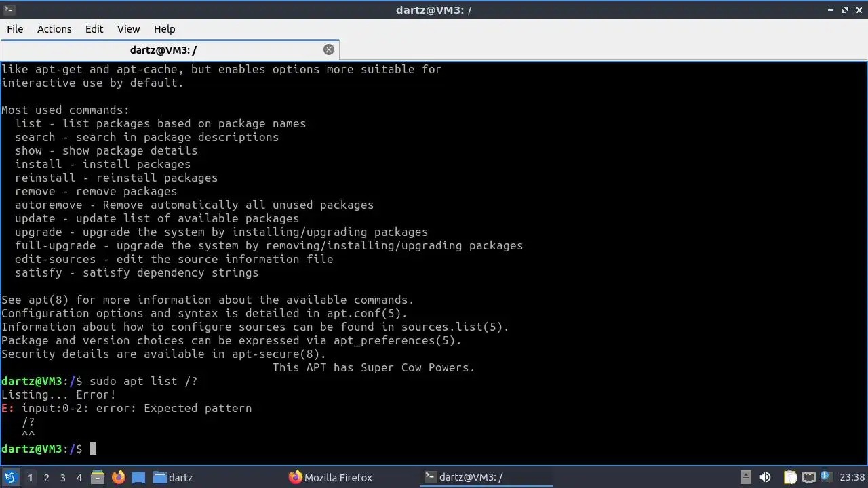Click the 'remove - remove packages' line
Image resolution: width=868 pixels, height=488 pixels.
[96, 191]
